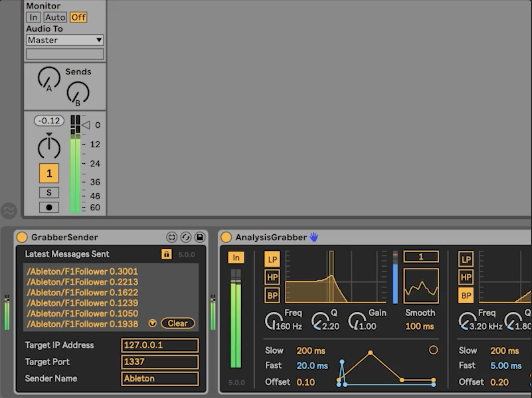The width and height of the screenshot is (532, 398).
Task: Click the GrabberSender device activator circle
Action: coord(22,237)
